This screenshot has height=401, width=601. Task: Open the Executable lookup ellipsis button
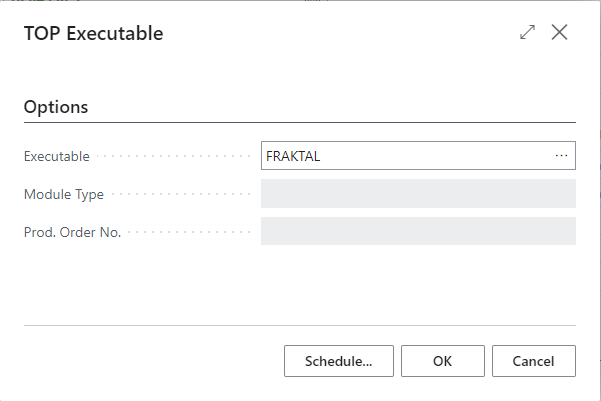561,155
